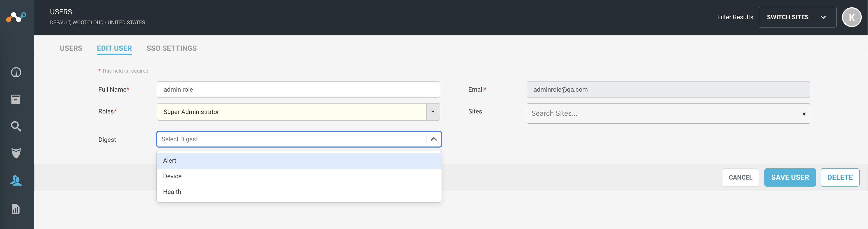Choose Health from the digest list

pyautogui.click(x=299, y=192)
